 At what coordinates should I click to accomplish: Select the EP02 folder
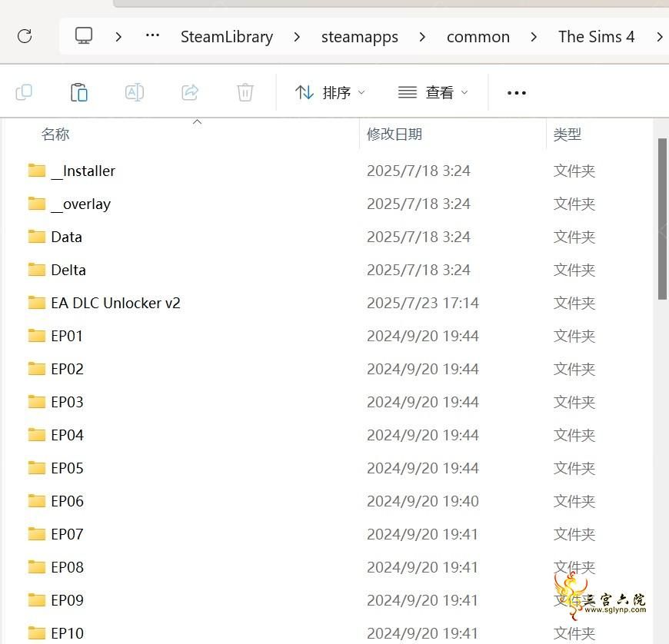67,369
